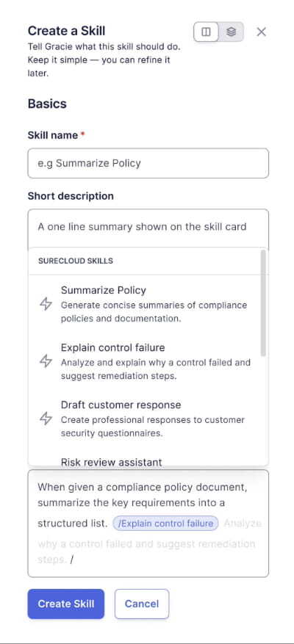This screenshot has height=644, width=294.
Task: Focus the Skill name input field
Action: coord(148,163)
